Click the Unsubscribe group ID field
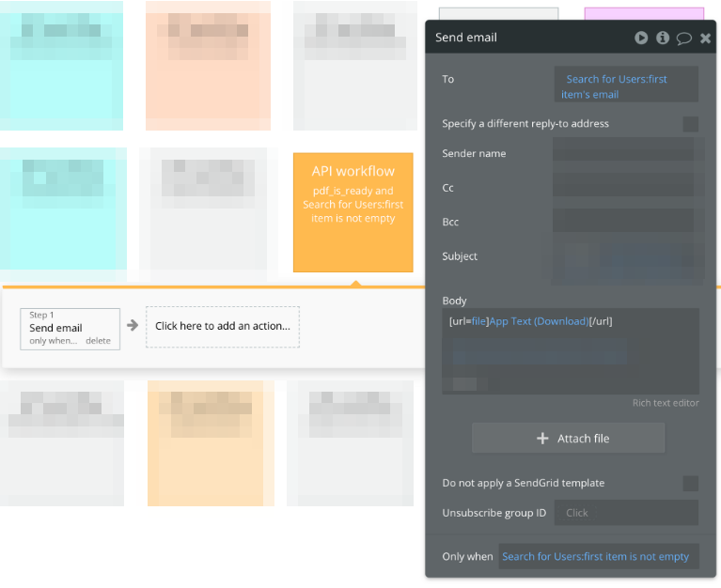The image size is (721, 588). (625, 513)
